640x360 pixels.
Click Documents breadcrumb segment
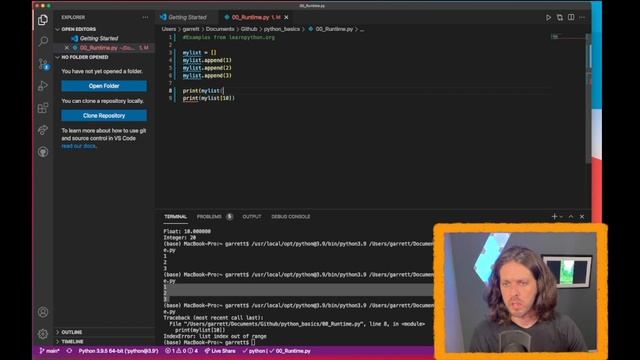[x=220, y=29]
